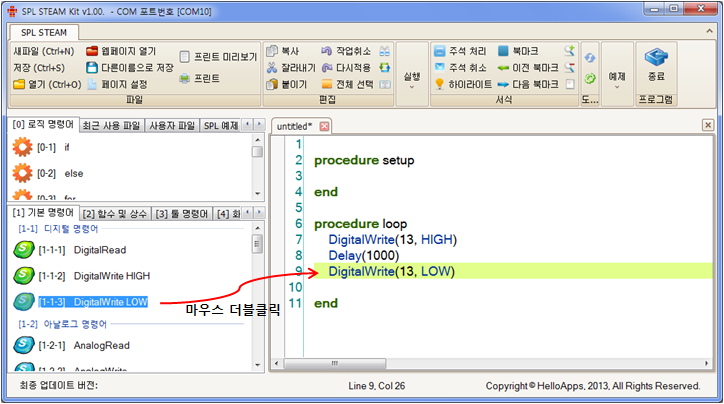Click [1-2] 아날로그 명령어 group header

point(62,324)
